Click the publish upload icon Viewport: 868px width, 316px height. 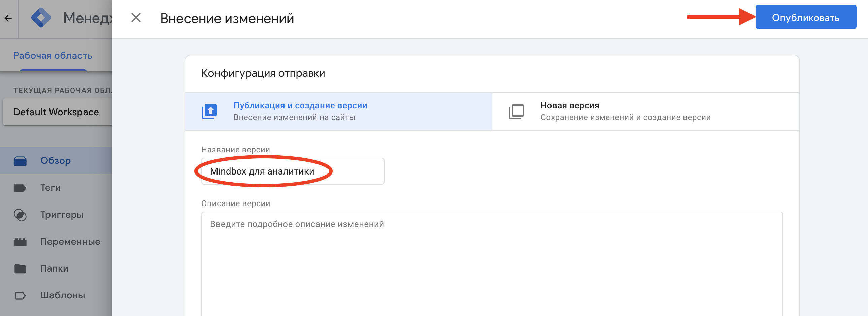(209, 112)
